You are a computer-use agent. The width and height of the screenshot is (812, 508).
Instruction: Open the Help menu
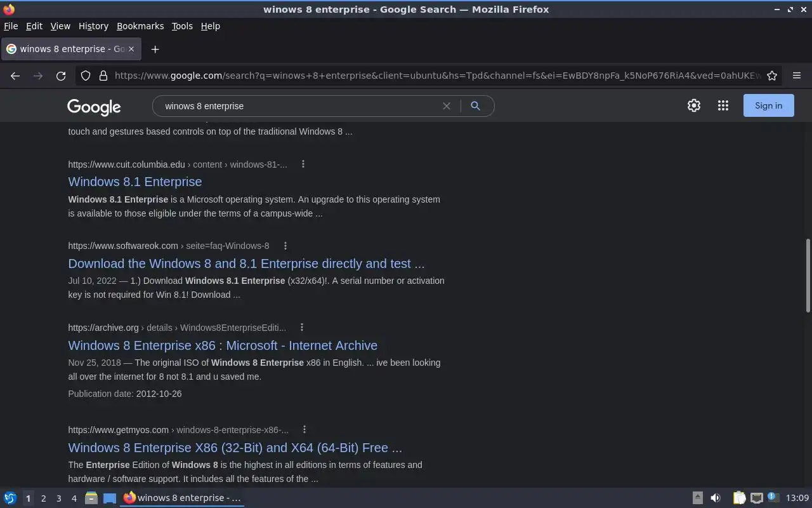[x=210, y=26]
